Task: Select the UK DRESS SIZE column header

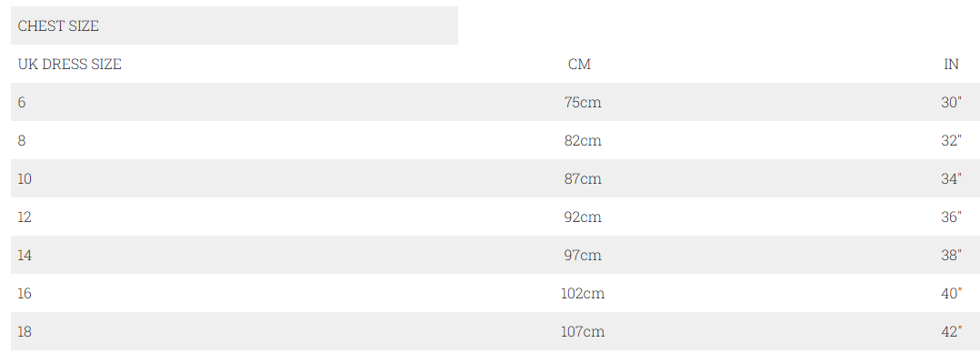Action: [69, 64]
